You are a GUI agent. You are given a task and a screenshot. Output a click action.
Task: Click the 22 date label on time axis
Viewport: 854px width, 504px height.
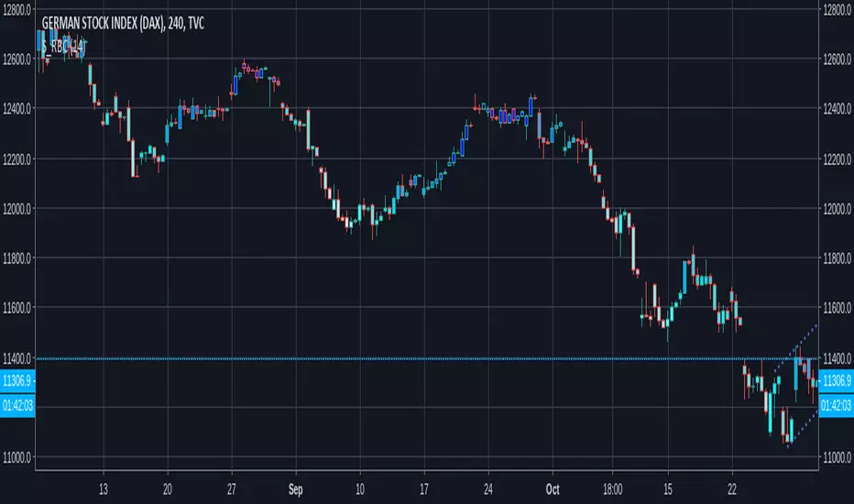732,489
